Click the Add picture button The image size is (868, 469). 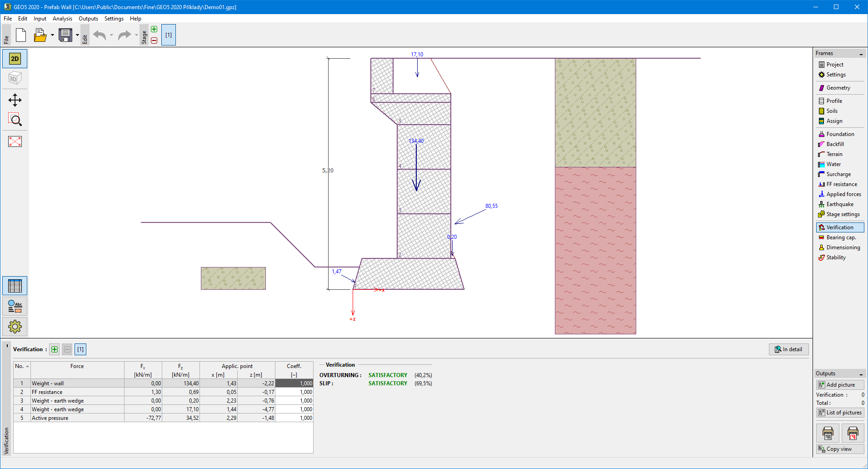[840, 385]
